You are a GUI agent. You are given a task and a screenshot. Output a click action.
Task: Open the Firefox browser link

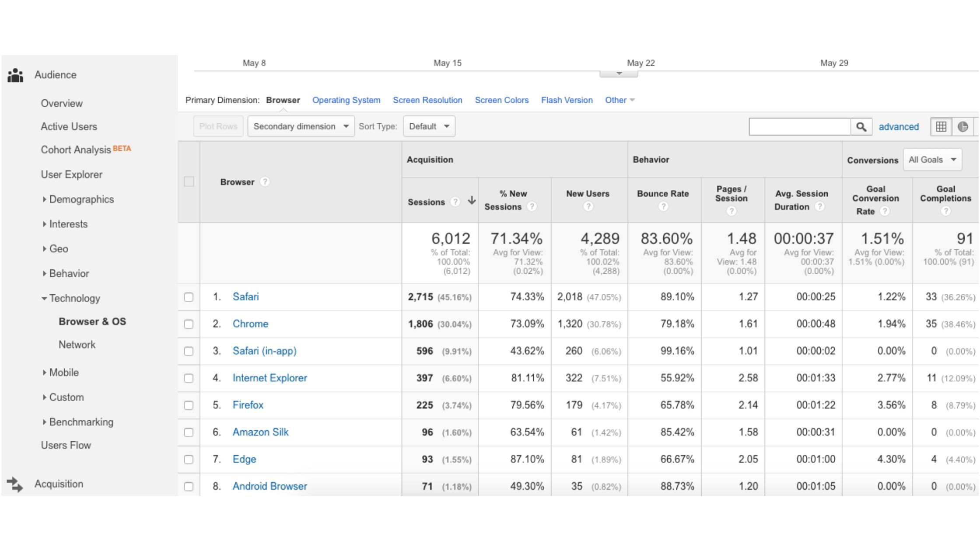[248, 405]
